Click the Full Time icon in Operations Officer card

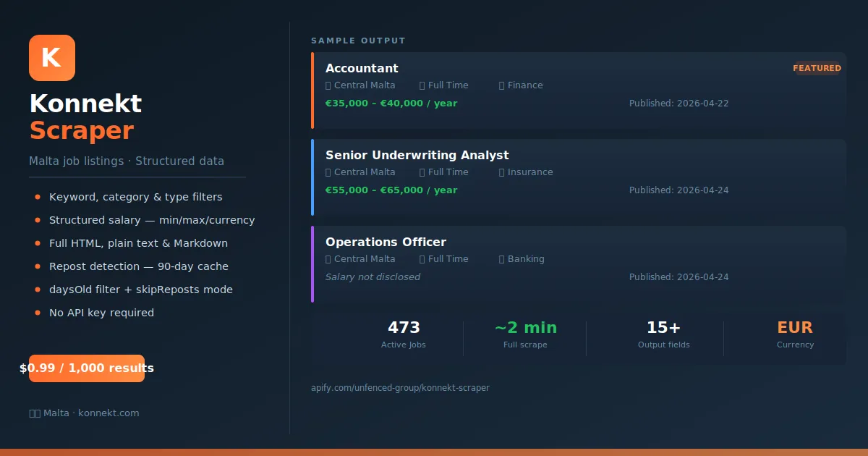(422, 259)
